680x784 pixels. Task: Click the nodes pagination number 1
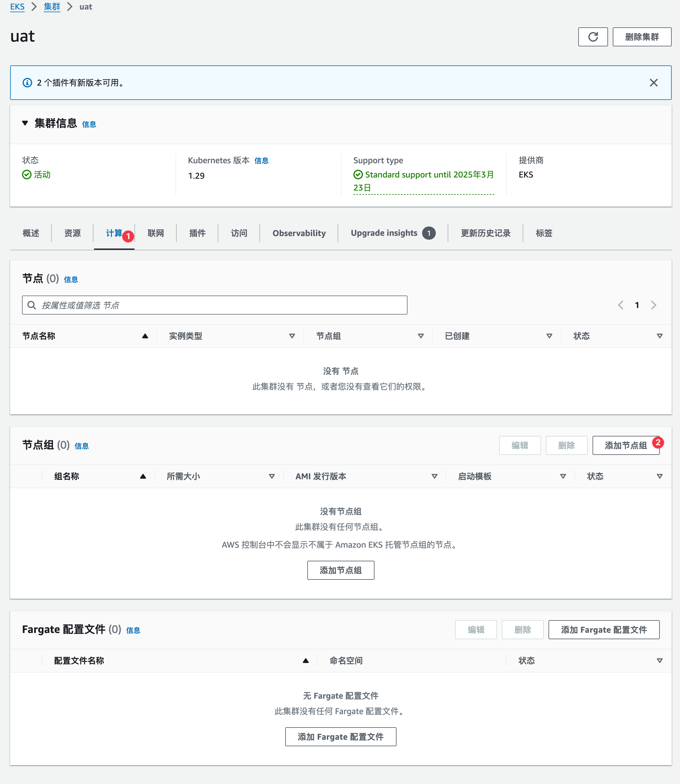click(x=637, y=305)
